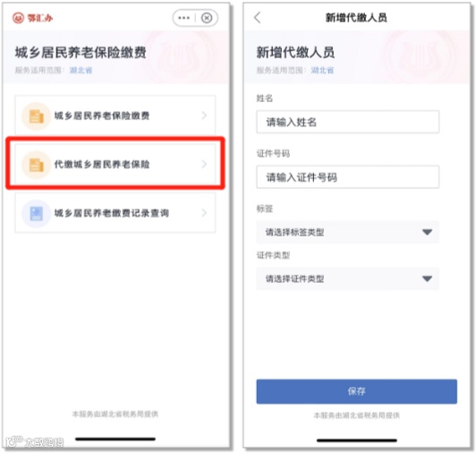Tap the 鄂汇办 logo icon
476x453 pixels.
[18, 18]
